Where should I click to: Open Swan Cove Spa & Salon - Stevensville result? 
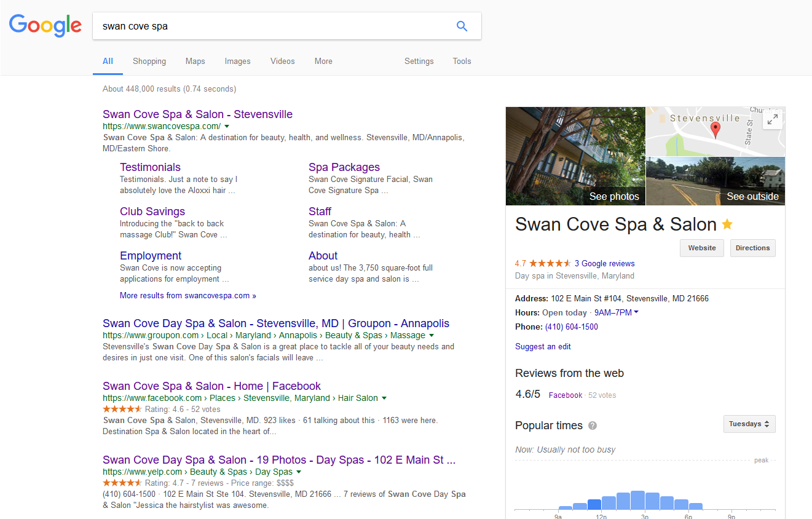pyautogui.click(x=197, y=114)
